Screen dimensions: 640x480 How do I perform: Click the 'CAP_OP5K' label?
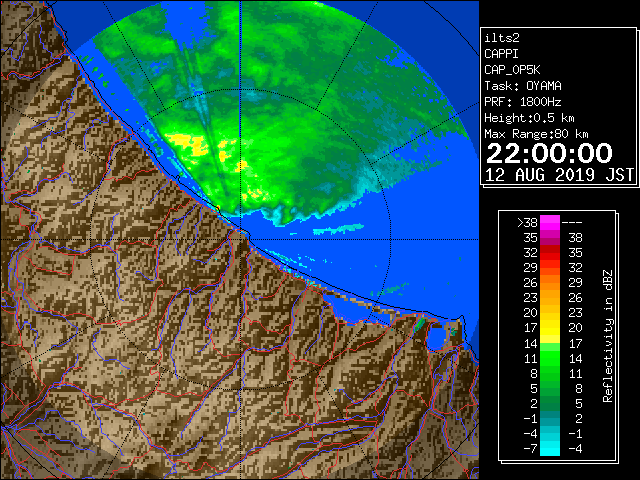pyautogui.click(x=512, y=70)
